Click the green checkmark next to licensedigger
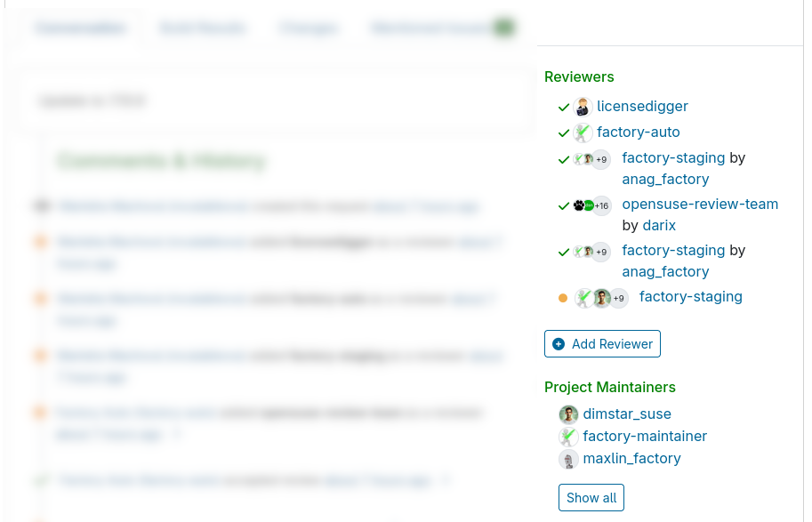The height and width of the screenshot is (522, 812). (564, 108)
